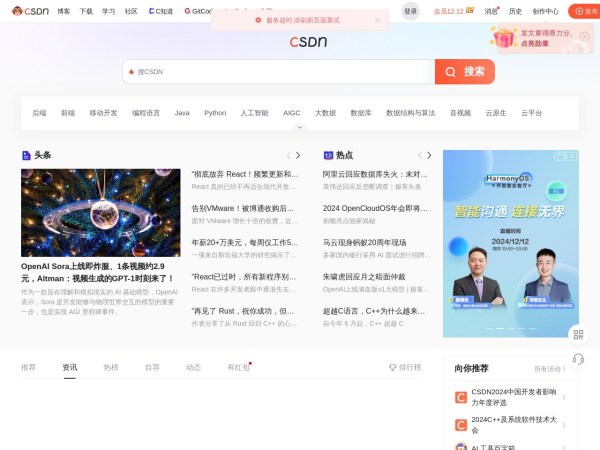Switch to the 推荐 tab
Screen dimensions: 600x450
[28, 367]
